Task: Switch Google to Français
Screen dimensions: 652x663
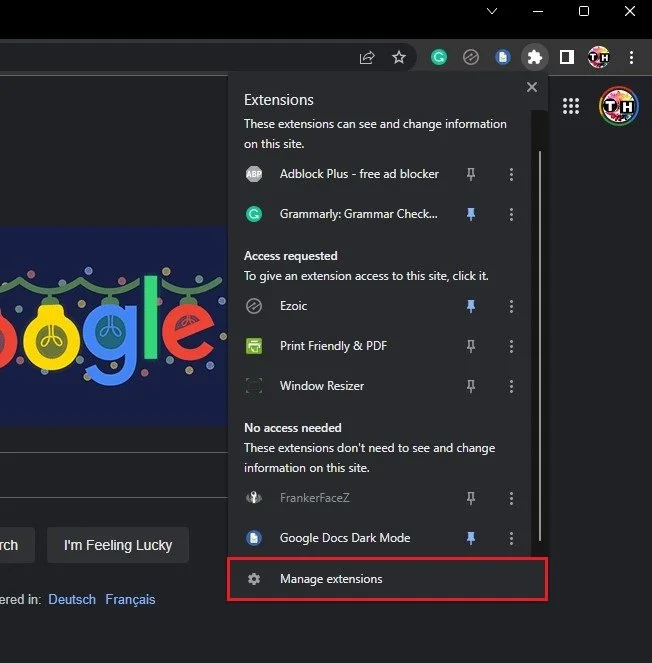Action: [130, 600]
